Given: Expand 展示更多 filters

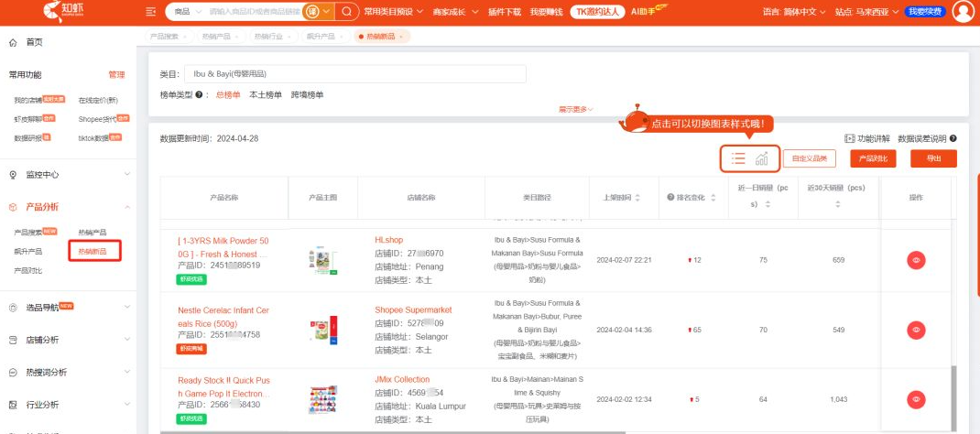Looking at the screenshot, I should [x=575, y=109].
